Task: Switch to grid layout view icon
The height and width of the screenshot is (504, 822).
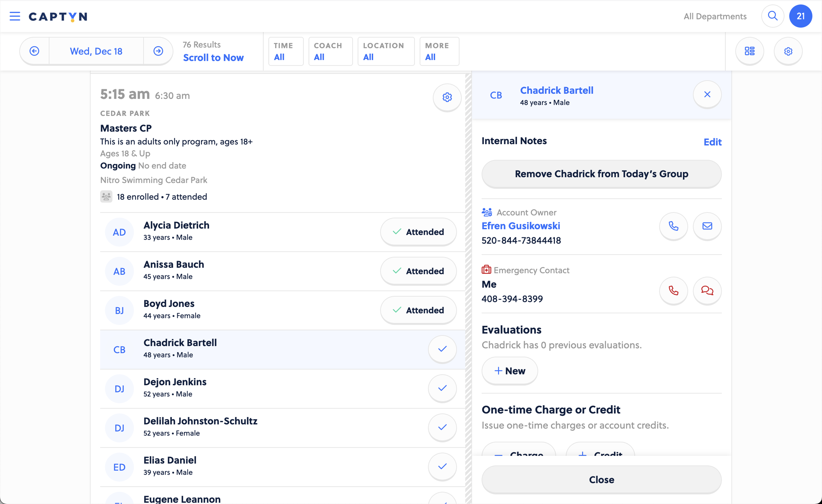Action: click(x=749, y=51)
